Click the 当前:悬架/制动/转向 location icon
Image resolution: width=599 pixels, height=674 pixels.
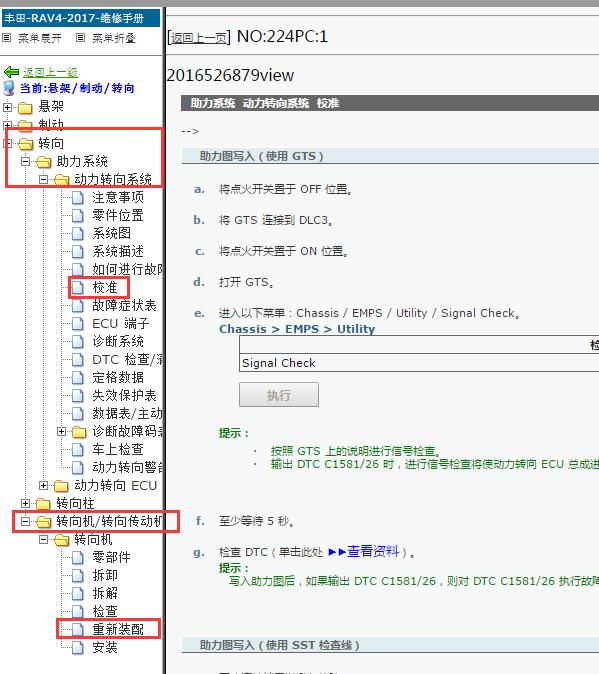tap(9, 88)
